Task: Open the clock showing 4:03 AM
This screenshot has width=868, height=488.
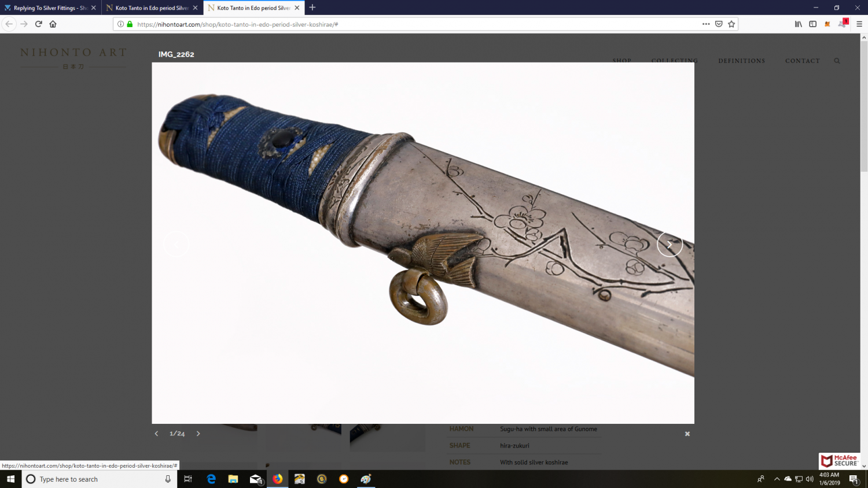Action: click(829, 479)
